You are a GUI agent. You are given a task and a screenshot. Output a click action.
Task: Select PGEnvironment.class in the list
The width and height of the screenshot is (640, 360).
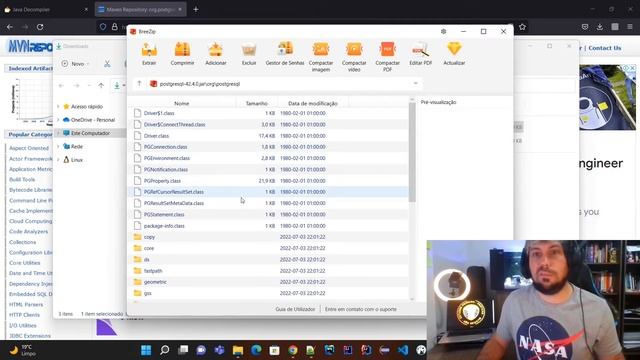pos(269,158)
